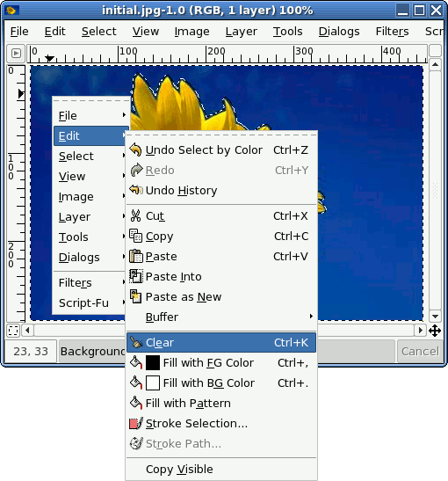Click the Paste as New icon
Image resolution: width=448 pixels, height=481 pixels.
coord(136,296)
